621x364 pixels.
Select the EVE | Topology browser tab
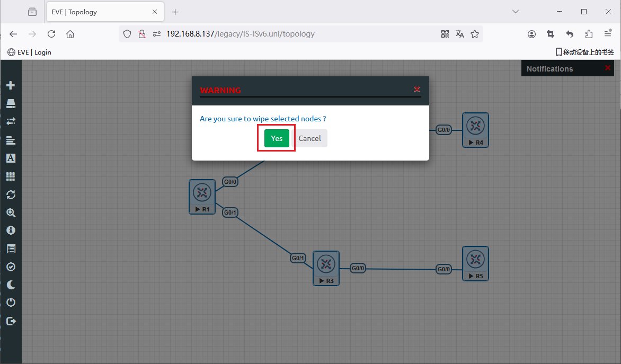[x=98, y=12]
